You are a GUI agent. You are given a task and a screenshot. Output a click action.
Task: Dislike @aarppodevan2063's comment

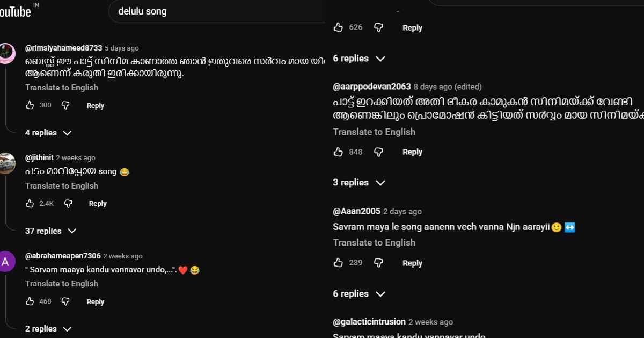378,152
